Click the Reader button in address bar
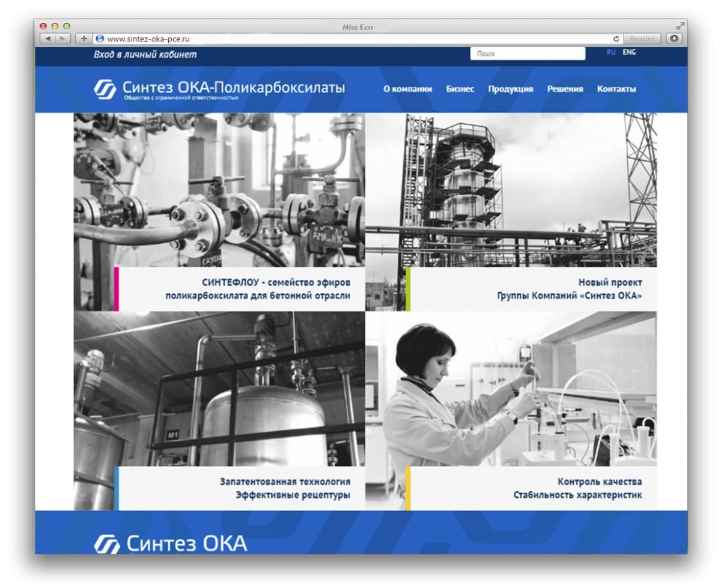This screenshot has height=588, width=721. tap(642, 38)
